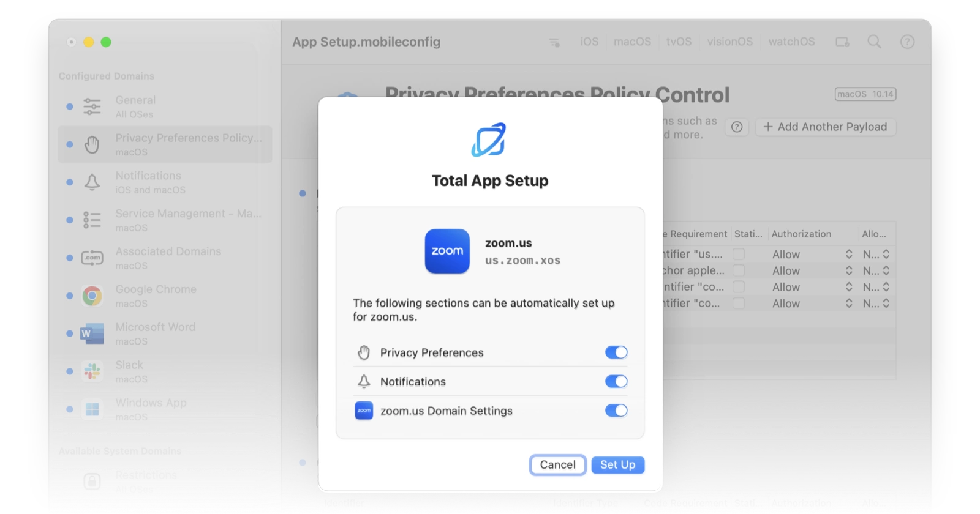Click Add Another Payload button
This screenshot has width=980, height=514.
coord(825,127)
